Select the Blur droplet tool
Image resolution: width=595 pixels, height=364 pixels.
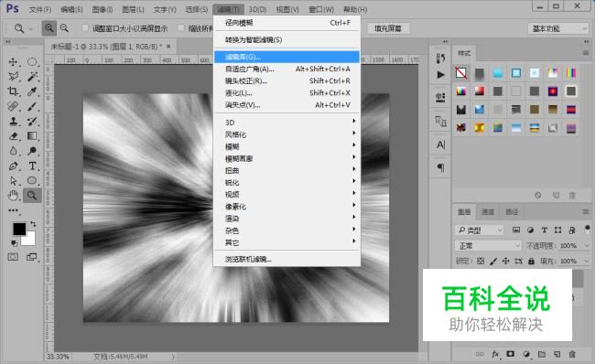(x=13, y=151)
